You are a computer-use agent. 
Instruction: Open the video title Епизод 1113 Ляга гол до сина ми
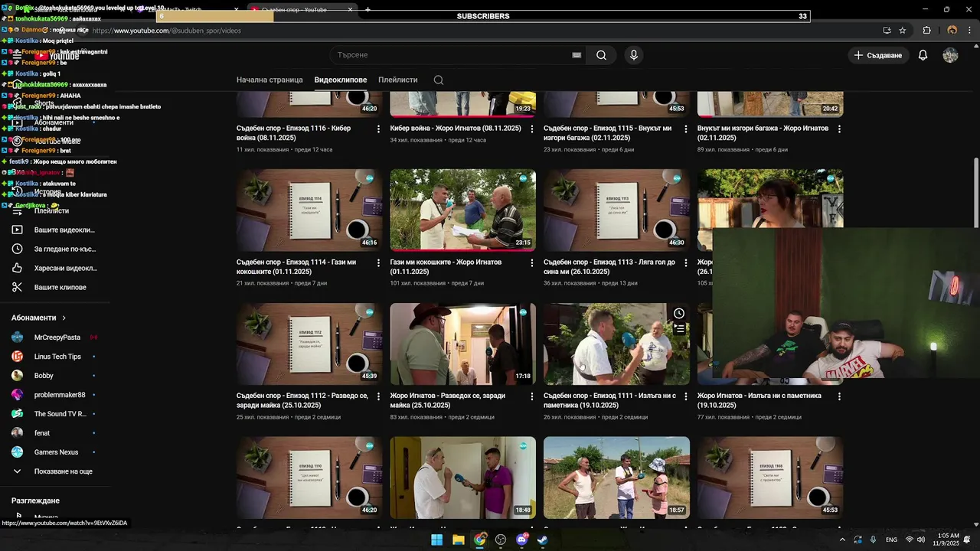tap(609, 267)
